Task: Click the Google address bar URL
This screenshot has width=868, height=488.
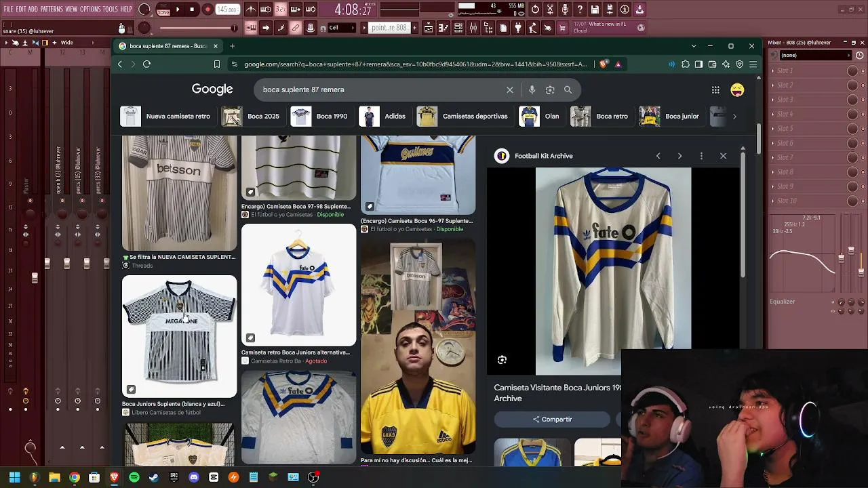Action: [x=416, y=64]
